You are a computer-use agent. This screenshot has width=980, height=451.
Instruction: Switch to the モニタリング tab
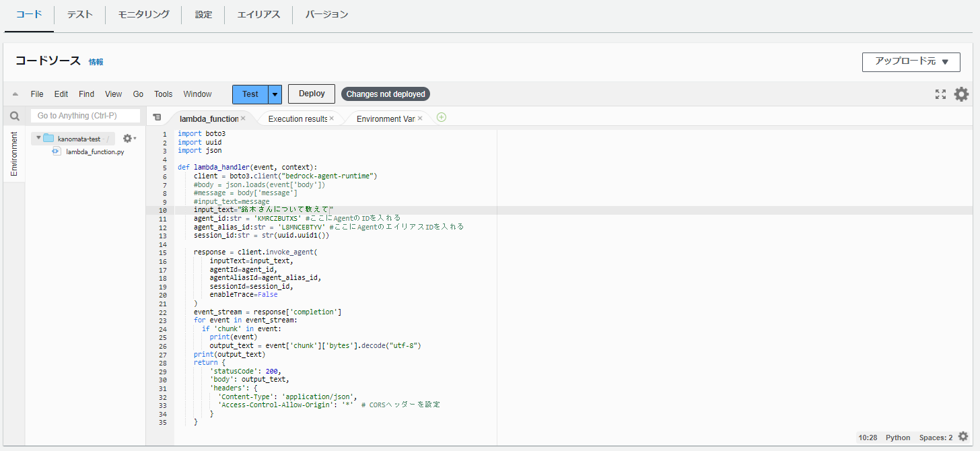click(143, 14)
